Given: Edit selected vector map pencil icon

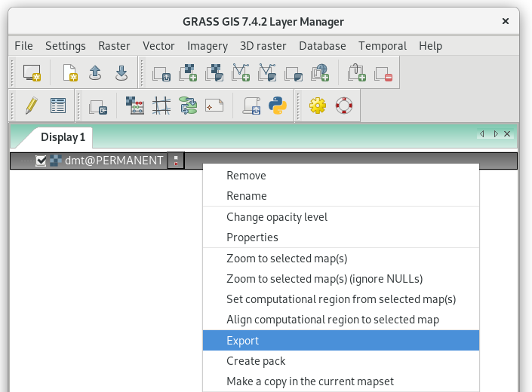Looking at the screenshot, I should [x=32, y=106].
